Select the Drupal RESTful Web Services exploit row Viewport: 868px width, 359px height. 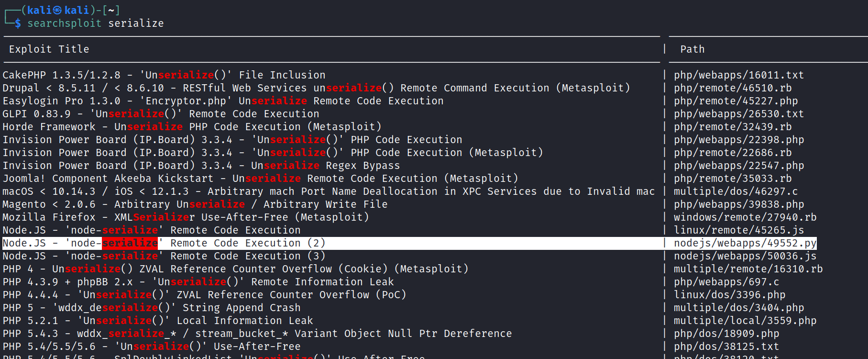tap(316, 88)
